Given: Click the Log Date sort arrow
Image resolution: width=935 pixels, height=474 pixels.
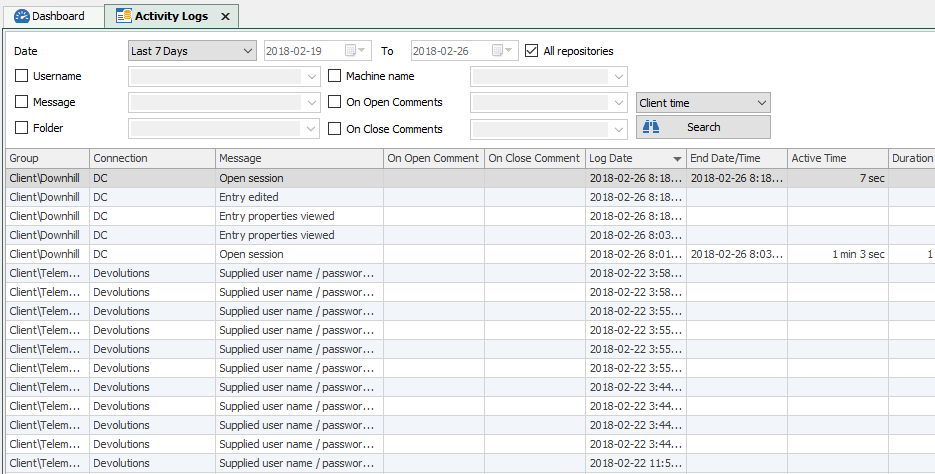Looking at the screenshot, I should (677, 159).
